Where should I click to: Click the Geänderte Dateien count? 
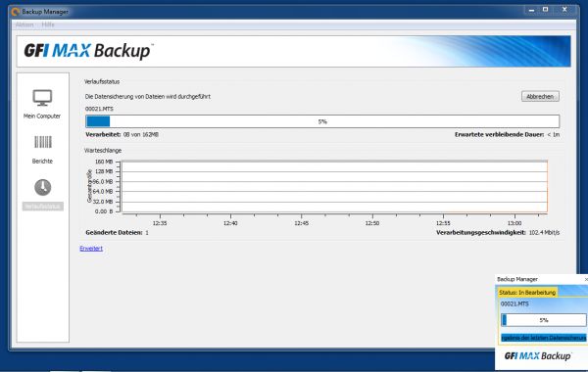[147, 233]
